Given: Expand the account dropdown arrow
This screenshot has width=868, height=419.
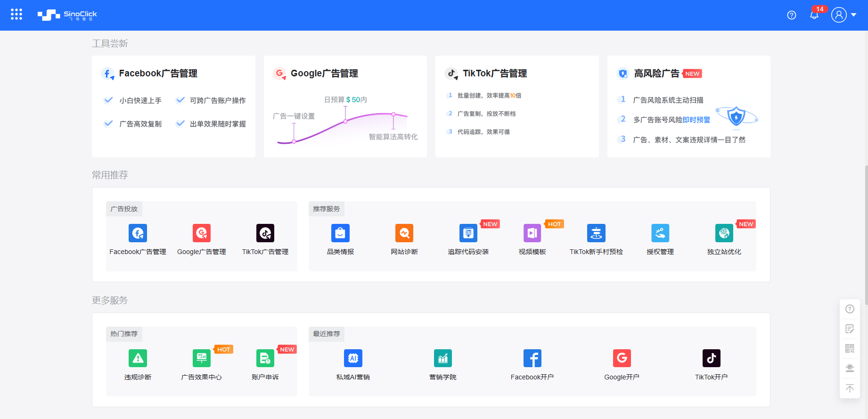Looking at the screenshot, I should (853, 15).
